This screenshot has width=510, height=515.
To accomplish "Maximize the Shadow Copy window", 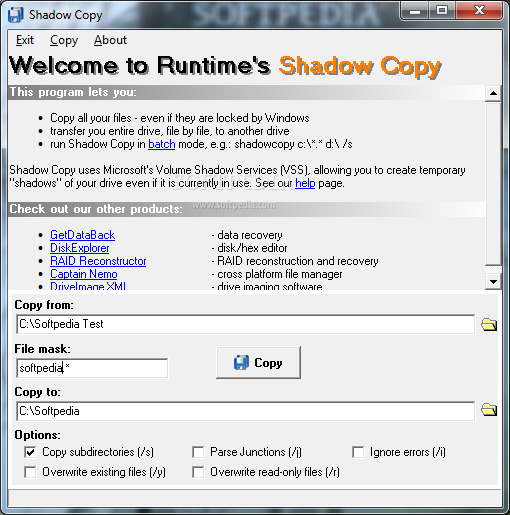I will pyautogui.click(x=442, y=11).
